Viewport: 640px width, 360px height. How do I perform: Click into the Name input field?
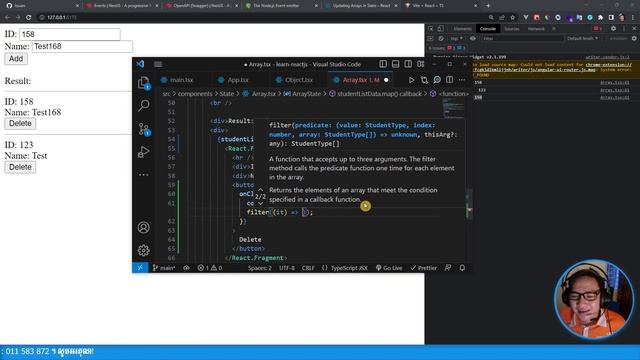[x=82, y=47]
